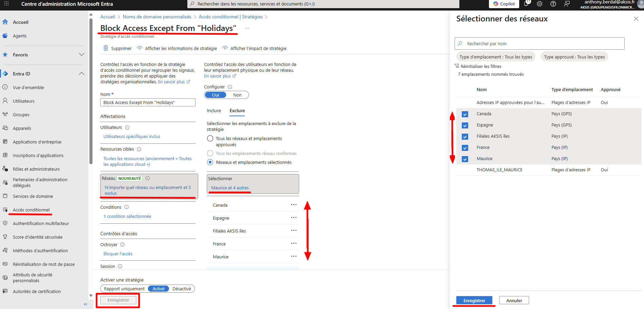Open Copilot from the top bar
Screen dimensions: 644x309
click(x=504, y=4)
